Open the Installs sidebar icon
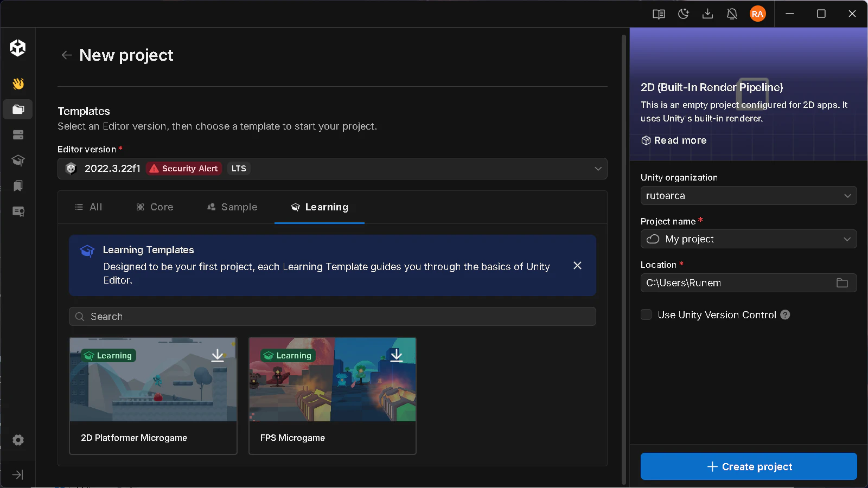 (18, 134)
